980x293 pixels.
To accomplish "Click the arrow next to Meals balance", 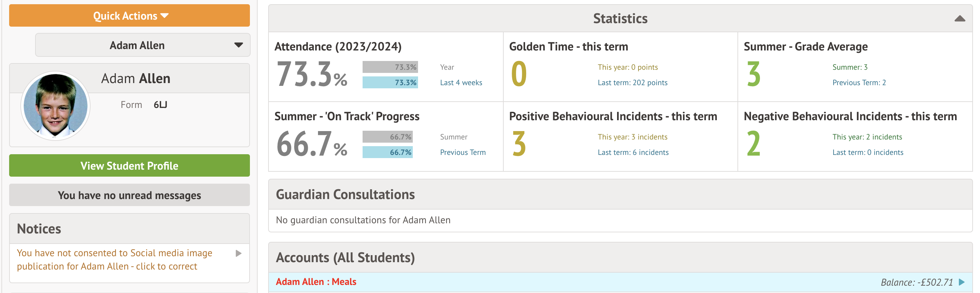I will [x=961, y=282].
